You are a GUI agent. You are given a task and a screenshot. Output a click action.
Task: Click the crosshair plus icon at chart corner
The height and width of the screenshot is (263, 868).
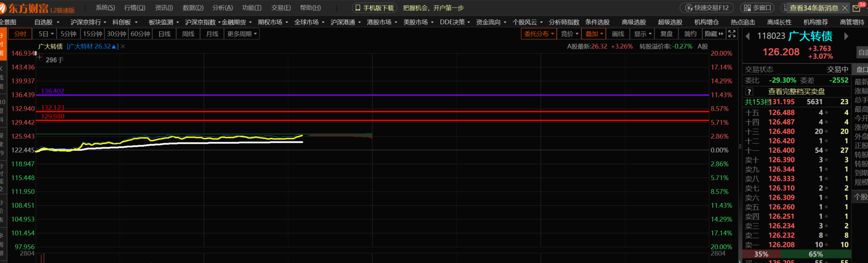[39, 57]
